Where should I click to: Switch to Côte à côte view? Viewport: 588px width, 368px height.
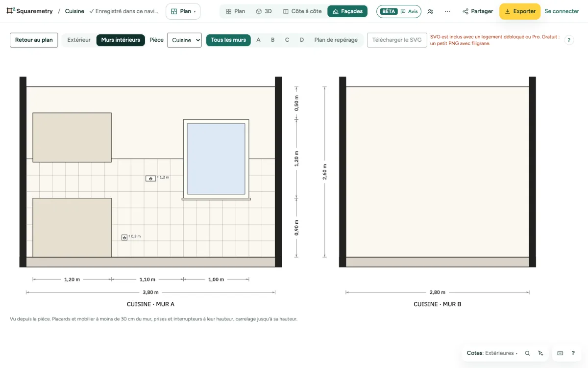[302, 11]
